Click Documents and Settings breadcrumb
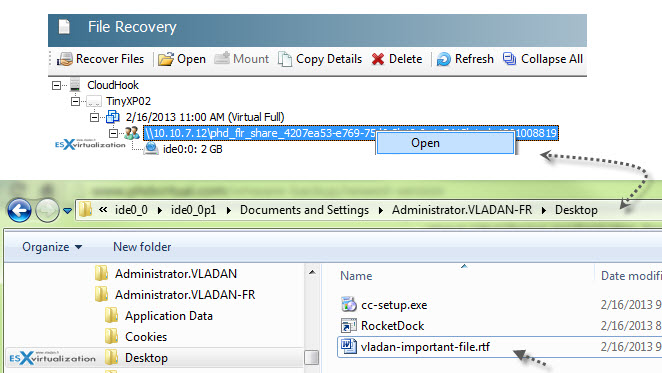Screen dimensions: 662x373 point(304,210)
